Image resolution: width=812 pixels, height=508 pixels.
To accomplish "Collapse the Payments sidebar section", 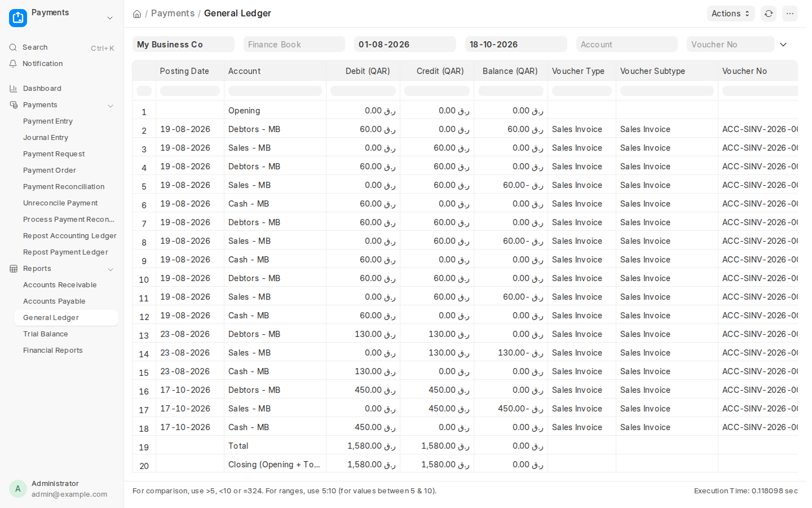I will (111, 106).
